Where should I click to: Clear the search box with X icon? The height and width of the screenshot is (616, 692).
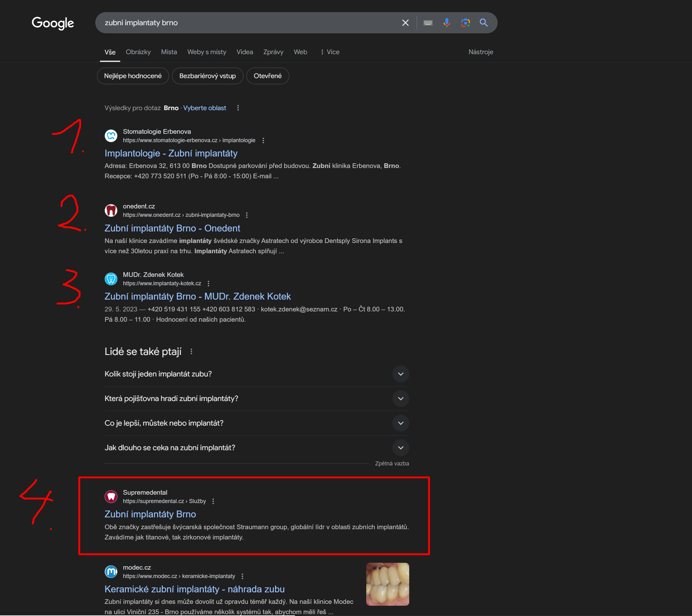(405, 23)
